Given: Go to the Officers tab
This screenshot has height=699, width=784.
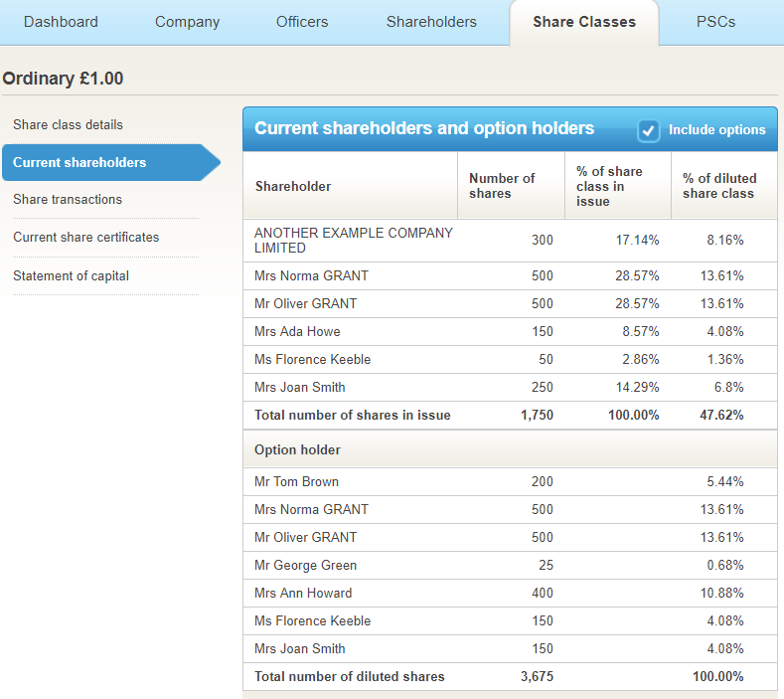Looking at the screenshot, I should (303, 22).
